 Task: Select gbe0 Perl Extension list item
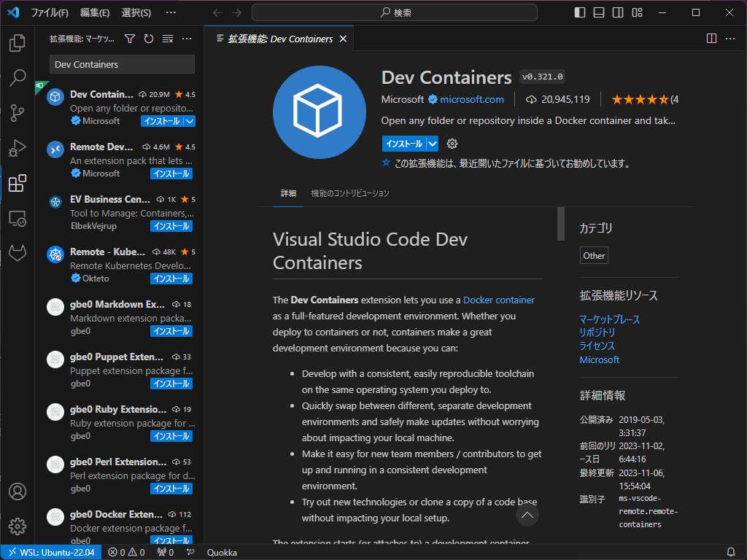click(x=119, y=475)
